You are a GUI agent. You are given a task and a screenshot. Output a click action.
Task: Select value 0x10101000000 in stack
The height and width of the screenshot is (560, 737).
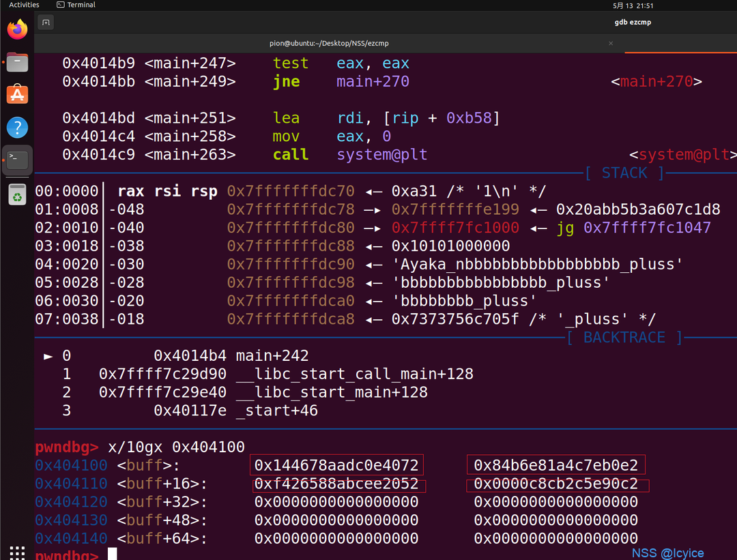pos(451,246)
